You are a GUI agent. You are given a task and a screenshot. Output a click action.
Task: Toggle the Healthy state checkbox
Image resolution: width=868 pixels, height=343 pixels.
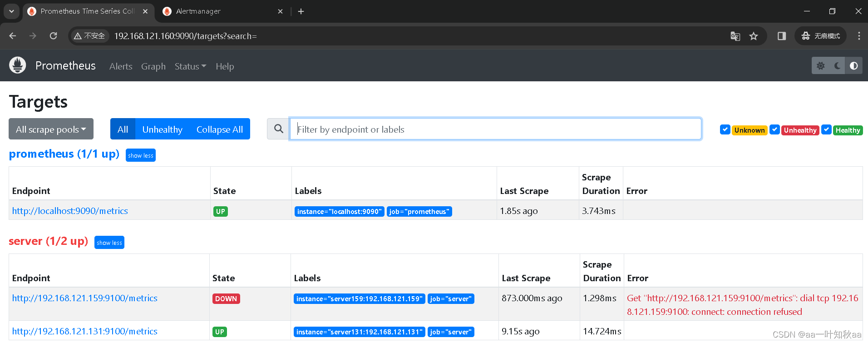point(827,129)
